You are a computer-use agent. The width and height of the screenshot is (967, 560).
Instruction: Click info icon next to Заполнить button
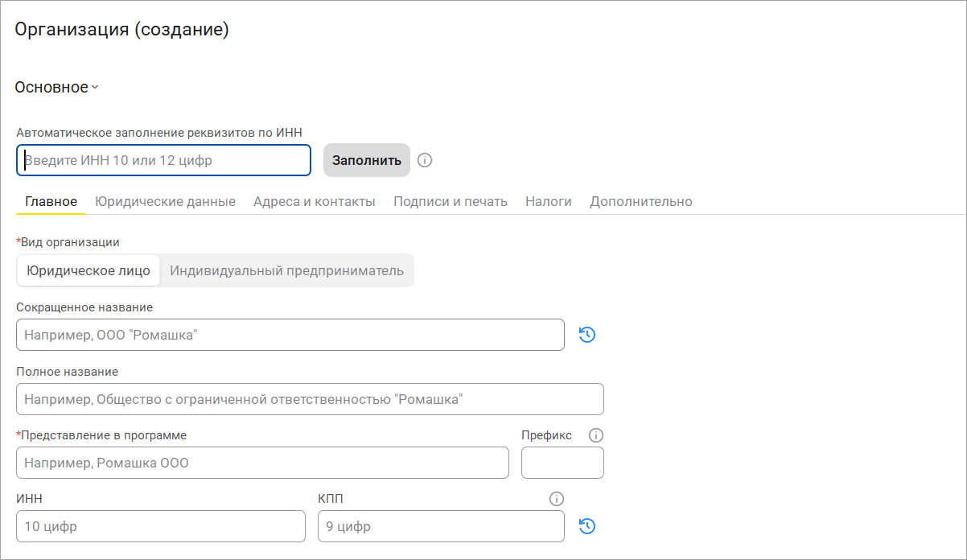tap(425, 160)
